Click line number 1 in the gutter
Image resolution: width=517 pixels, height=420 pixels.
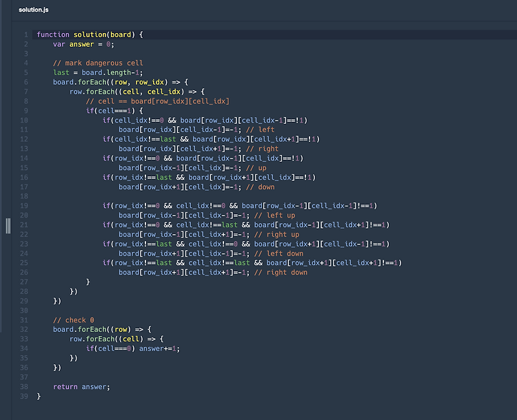(x=26, y=34)
